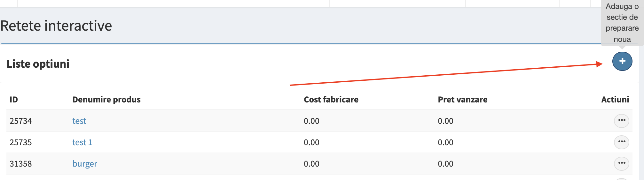The image size is (644, 180).
Task: Click the Retete interactive page title
Action: point(56,26)
